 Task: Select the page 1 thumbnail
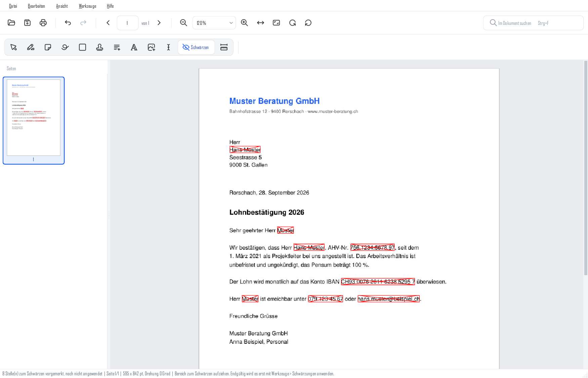point(34,121)
